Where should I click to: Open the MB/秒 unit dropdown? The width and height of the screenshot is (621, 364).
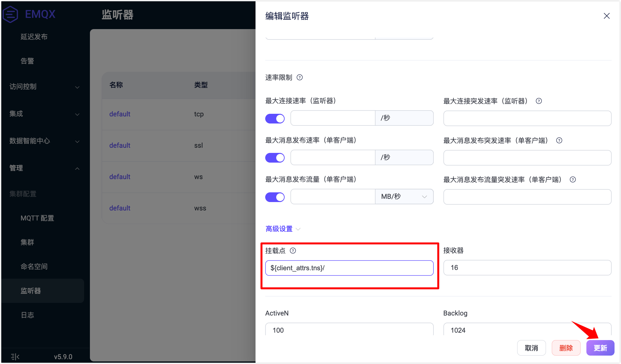(404, 197)
